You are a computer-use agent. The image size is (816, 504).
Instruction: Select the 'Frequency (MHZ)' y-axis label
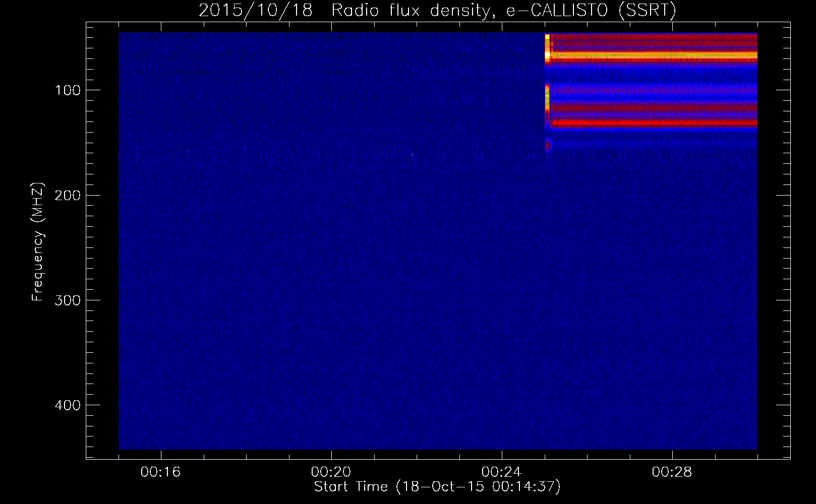[x=38, y=241]
